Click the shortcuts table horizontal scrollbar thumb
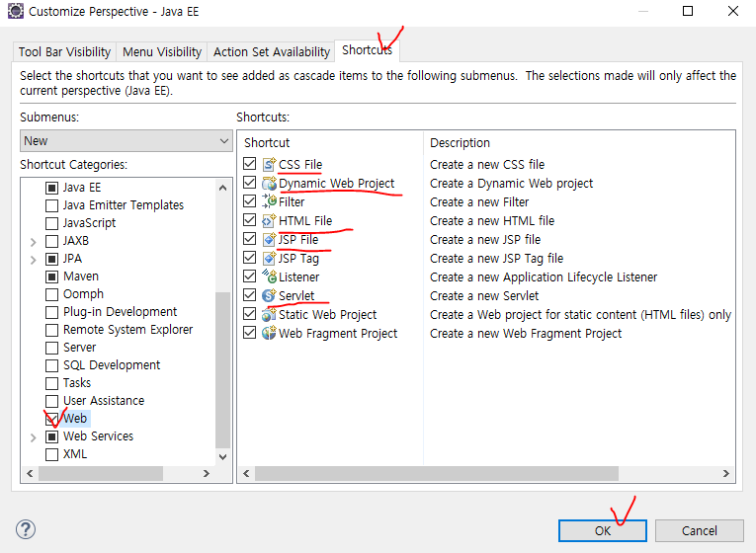 pyautogui.click(x=437, y=474)
